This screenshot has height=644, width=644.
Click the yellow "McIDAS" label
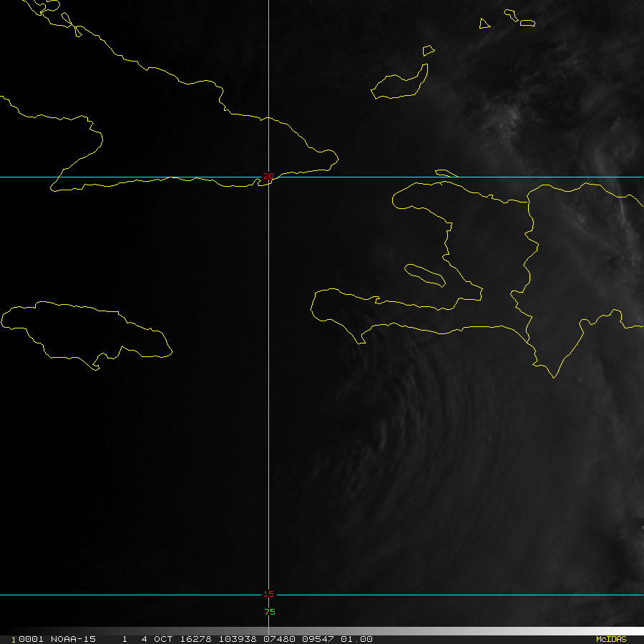611,639
